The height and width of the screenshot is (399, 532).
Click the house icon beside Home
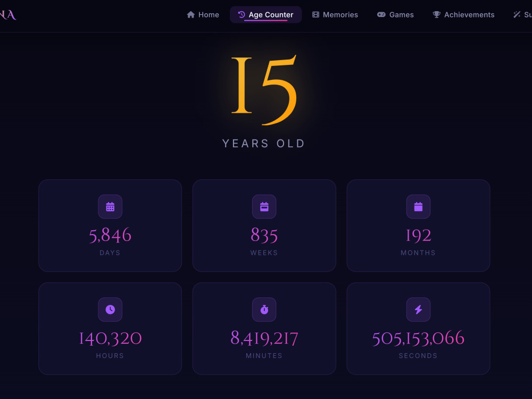point(190,14)
